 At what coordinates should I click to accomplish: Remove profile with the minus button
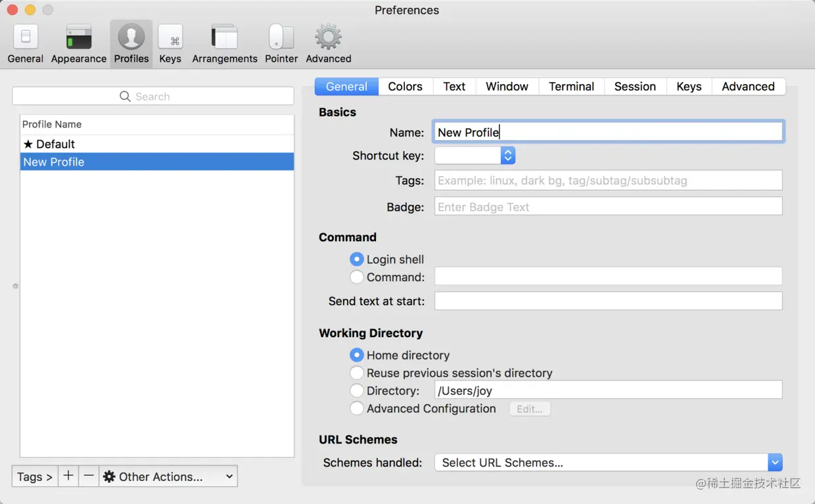(89, 476)
